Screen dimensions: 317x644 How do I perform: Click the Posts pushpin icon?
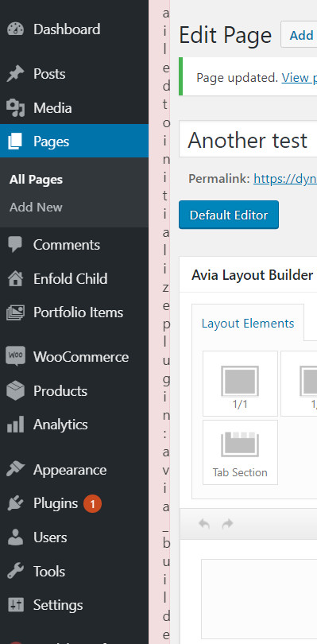[15, 74]
